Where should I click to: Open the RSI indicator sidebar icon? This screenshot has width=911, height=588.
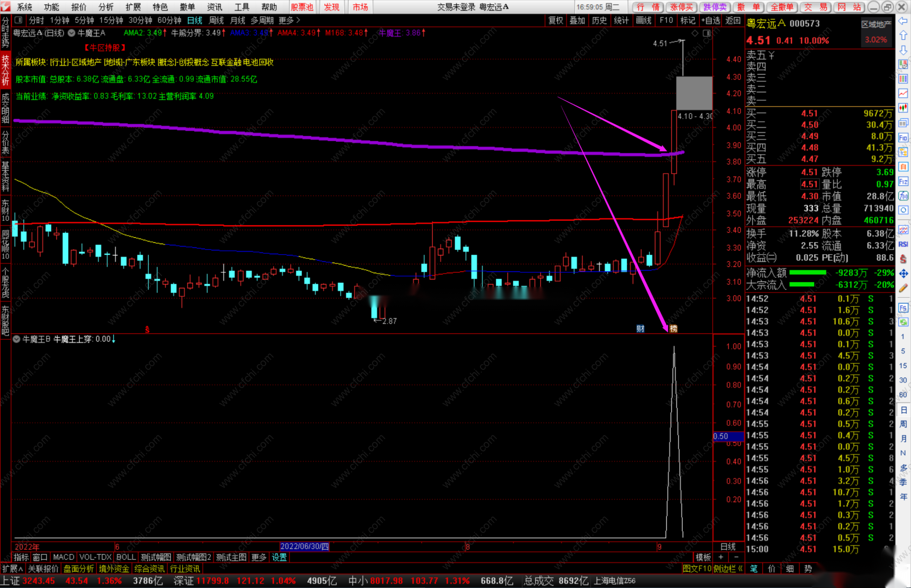(x=903, y=244)
